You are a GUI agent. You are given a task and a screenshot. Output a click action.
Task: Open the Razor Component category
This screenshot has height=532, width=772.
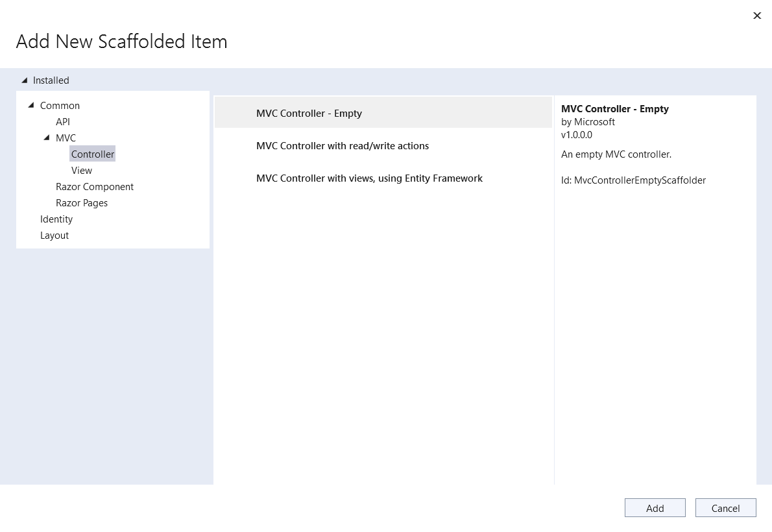(x=95, y=187)
